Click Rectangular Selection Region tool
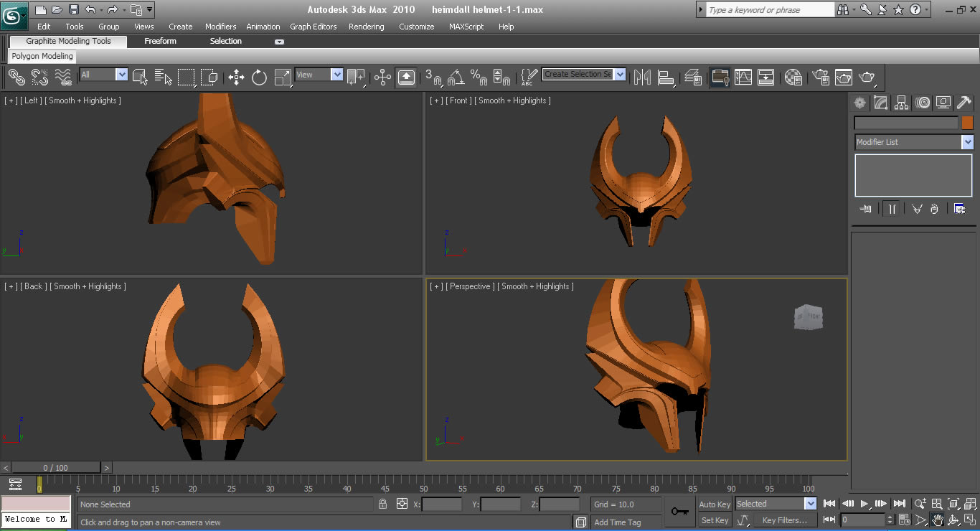The image size is (980, 531). (x=187, y=76)
